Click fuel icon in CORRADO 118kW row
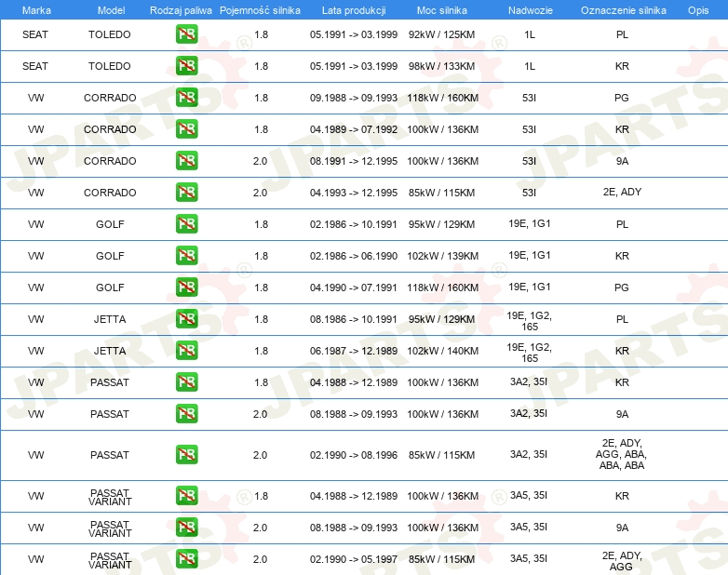 point(186,98)
